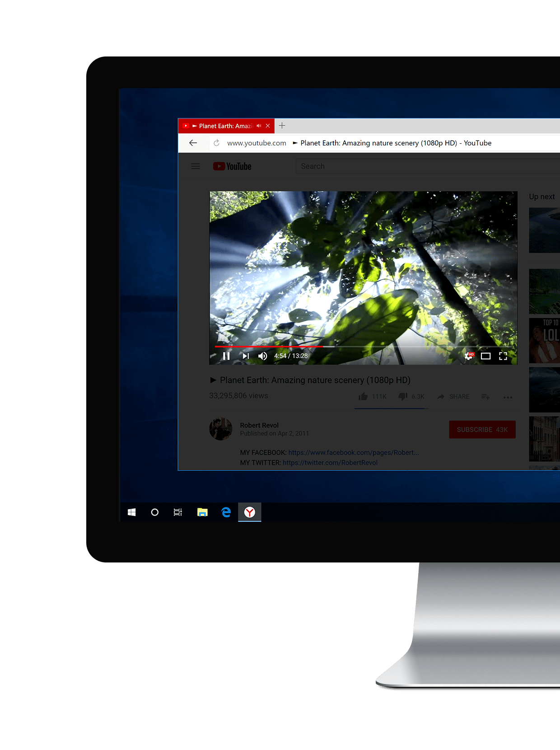Reload the page
The height and width of the screenshot is (750, 560).
click(x=216, y=143)
